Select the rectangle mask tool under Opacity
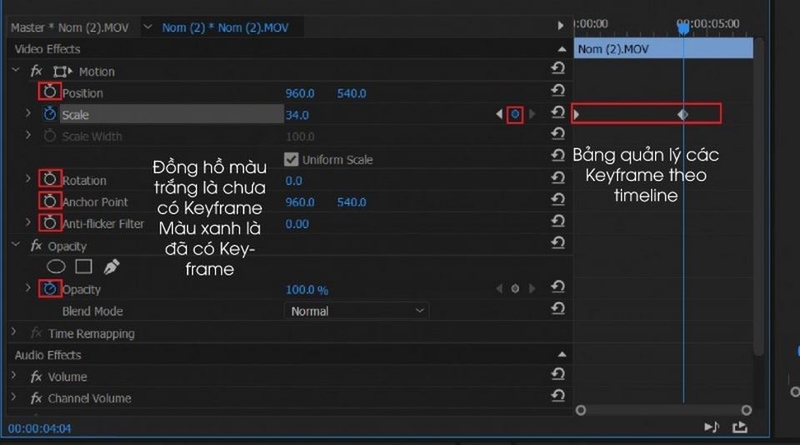Image resolution: width=800 pixels, height=445 pixels. pos(84,266)
